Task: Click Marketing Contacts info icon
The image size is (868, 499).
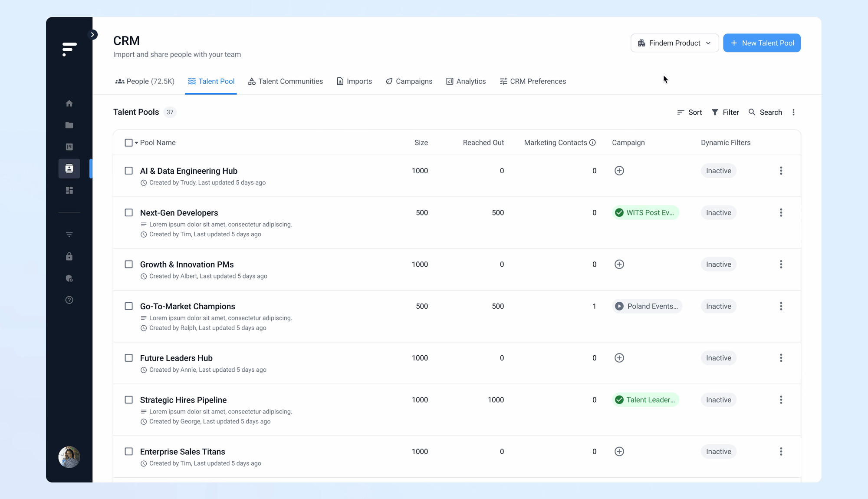Action: (592, 142)
